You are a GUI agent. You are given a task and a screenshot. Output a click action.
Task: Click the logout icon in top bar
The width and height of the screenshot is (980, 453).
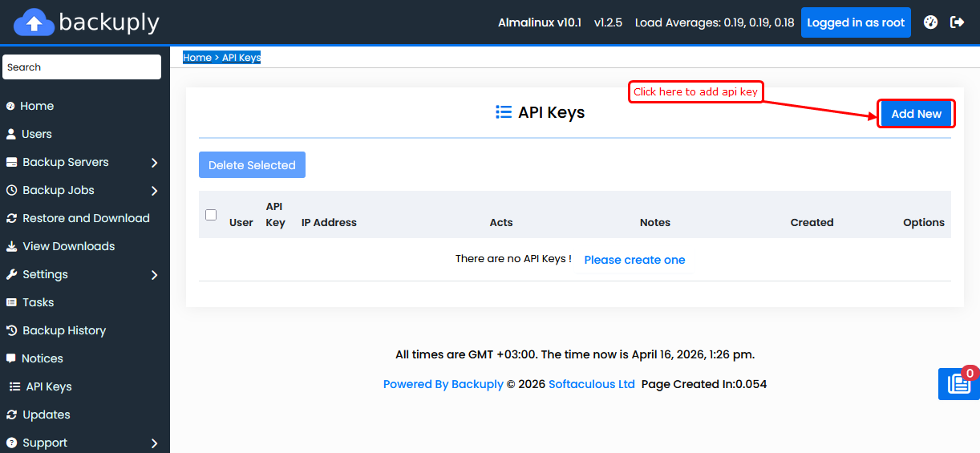(x=957, y=22)
